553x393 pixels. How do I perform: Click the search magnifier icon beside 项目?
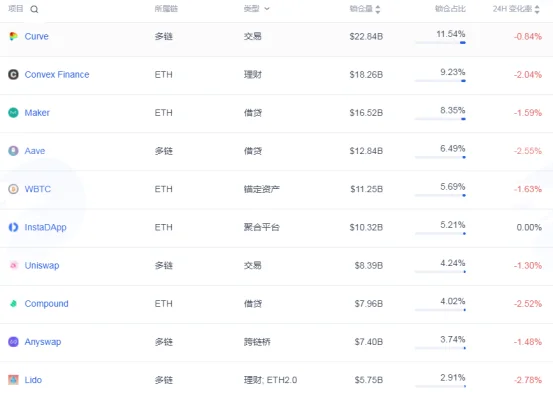[34, 10]
